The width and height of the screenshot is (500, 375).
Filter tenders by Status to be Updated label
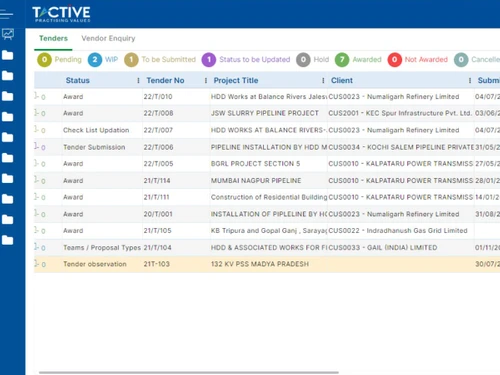click(x=255, y=60)
